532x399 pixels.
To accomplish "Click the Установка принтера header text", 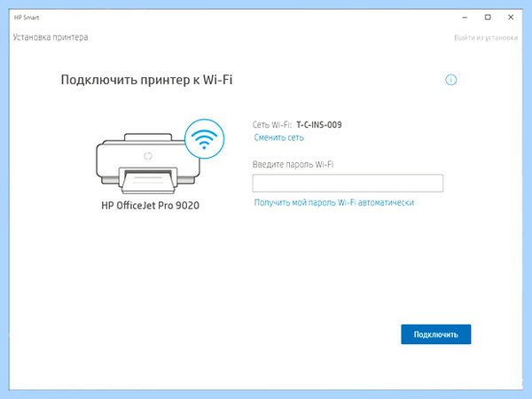I will coord(51,37).
